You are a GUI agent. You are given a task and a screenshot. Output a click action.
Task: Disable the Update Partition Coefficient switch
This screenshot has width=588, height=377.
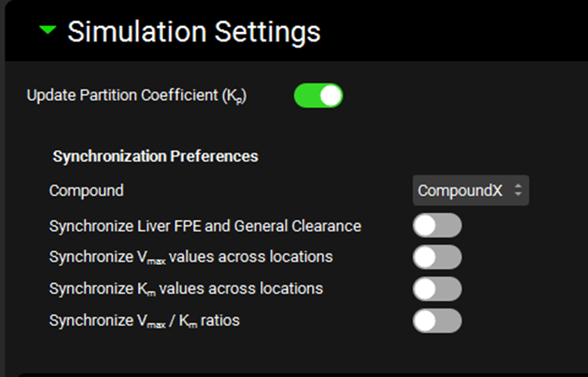[x=318, y=96]
